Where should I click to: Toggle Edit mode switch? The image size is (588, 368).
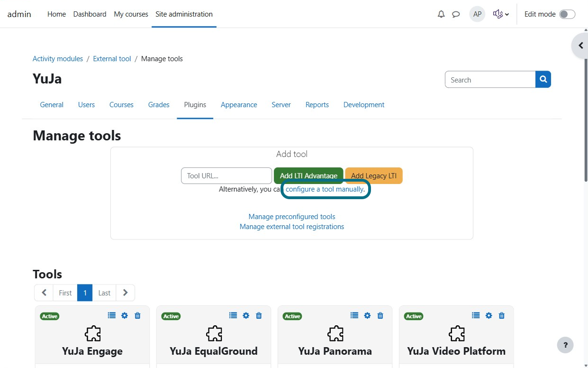[567, 14]
